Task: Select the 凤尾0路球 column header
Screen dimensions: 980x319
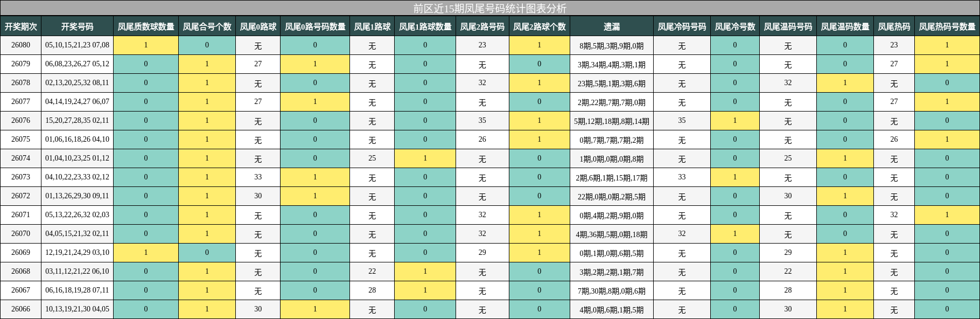Action: tap(258, 26)
